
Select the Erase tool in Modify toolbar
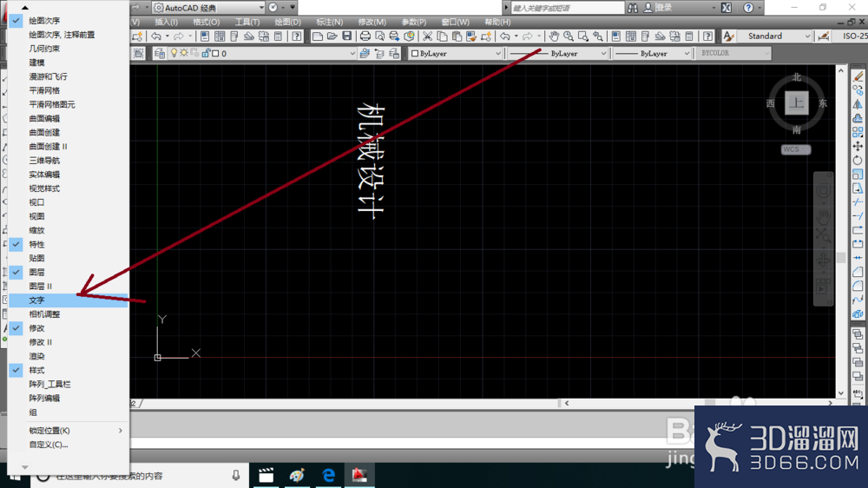pos(858,76)
